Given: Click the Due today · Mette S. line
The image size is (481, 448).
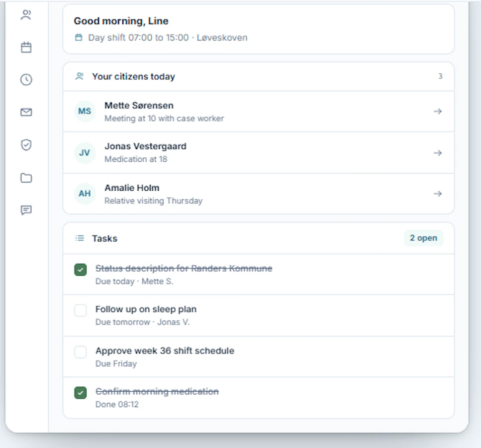Looking at the screenshot, I should coord(134,281).
